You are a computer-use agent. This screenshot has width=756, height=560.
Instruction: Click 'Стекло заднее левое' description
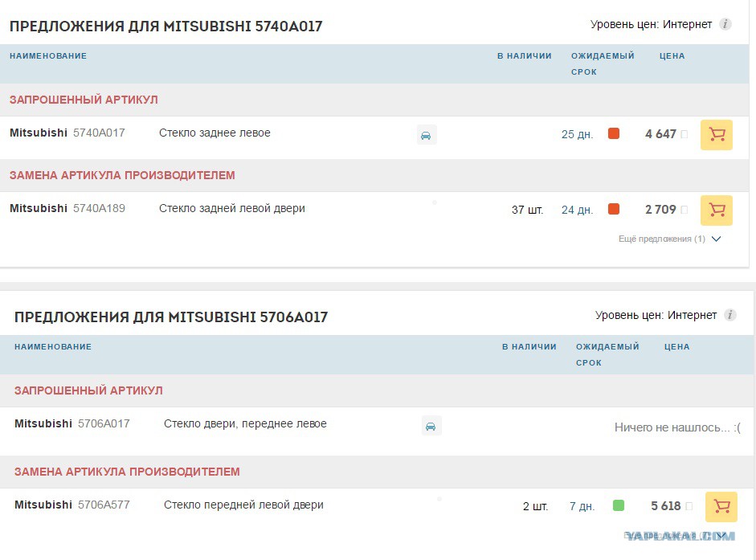coord(215,133)
